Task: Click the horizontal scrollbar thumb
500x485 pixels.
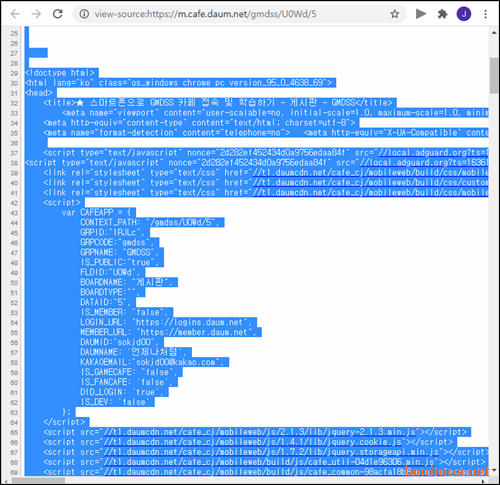Action: pyautogui.click(x=38, y=480)
